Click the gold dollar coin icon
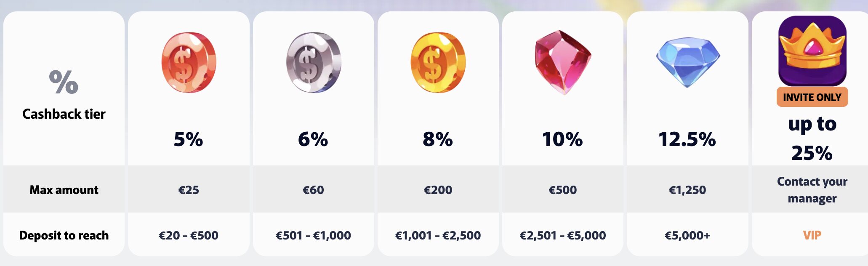The height and width of the screenshot is (266, 868). pos(438,62)
